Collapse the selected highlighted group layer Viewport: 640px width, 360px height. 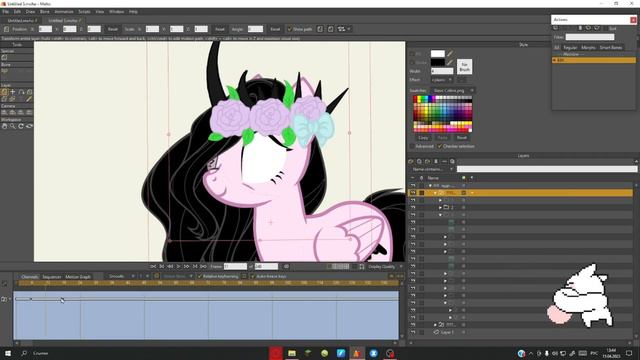435,193
